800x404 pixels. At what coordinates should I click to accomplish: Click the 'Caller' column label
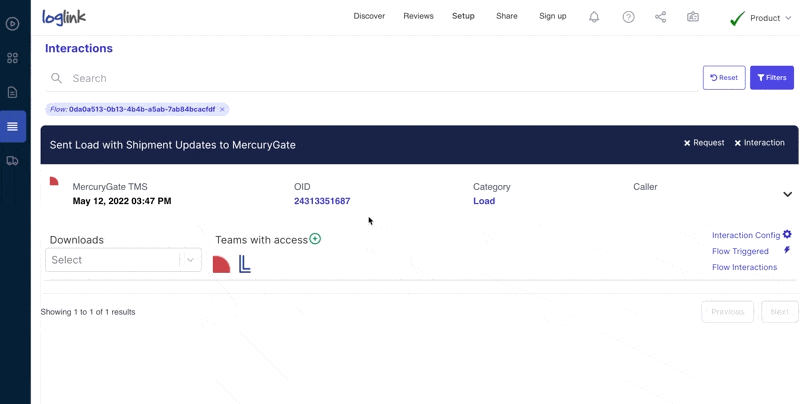click(x=645, y=187)
